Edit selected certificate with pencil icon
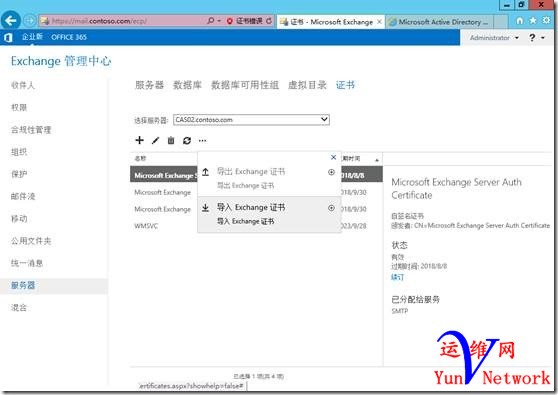This screenshot has width=558, height=395. click(x=156, y=141)
